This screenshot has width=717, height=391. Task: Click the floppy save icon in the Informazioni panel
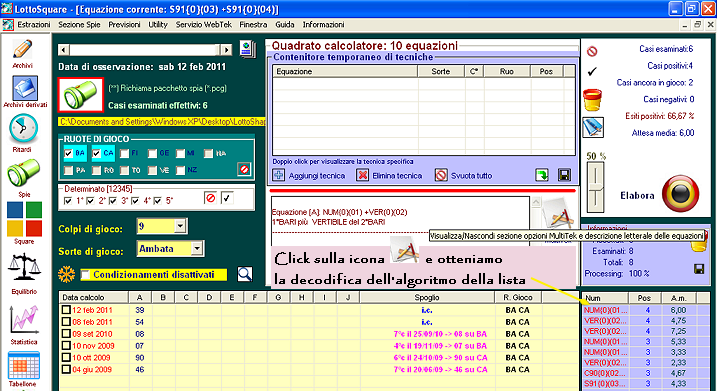pos(699,268)
